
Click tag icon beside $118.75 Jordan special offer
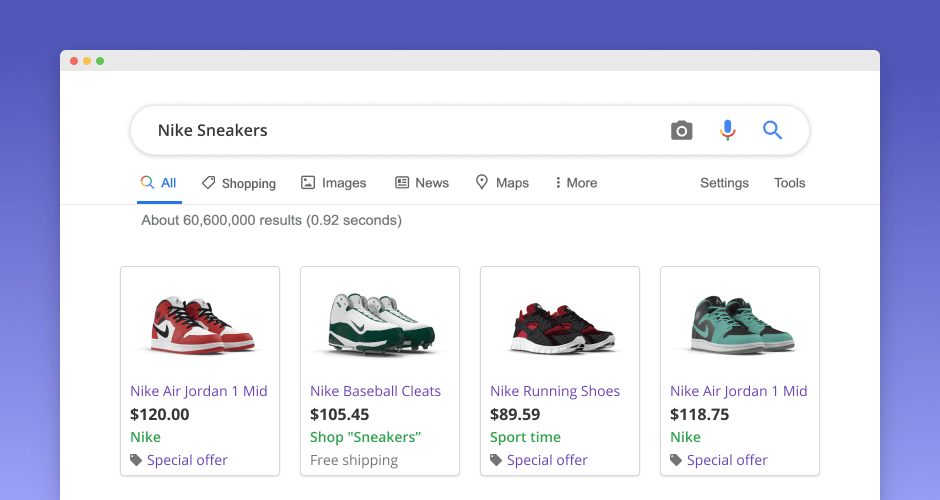(x=676, y=460)
